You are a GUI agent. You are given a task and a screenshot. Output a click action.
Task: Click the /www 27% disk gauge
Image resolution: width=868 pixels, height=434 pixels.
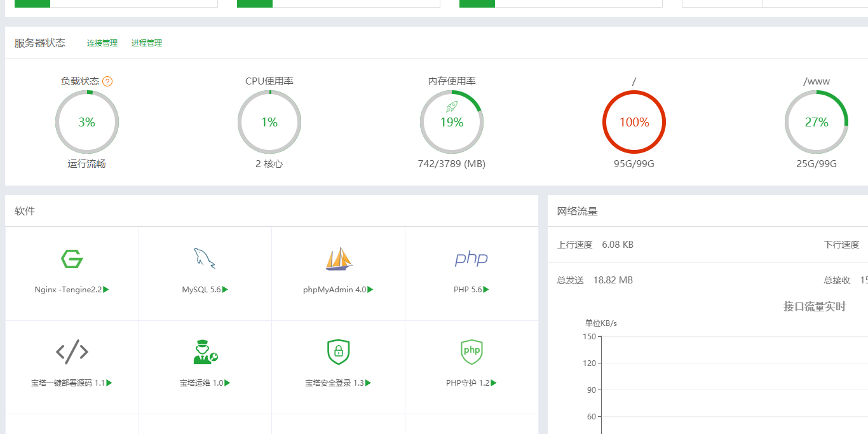(x=817, y=122)
